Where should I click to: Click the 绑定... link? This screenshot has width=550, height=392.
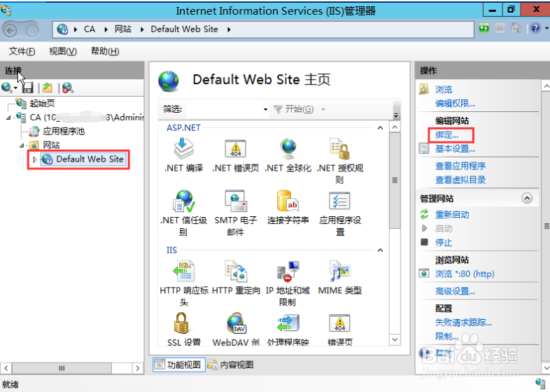pos(446,135)
